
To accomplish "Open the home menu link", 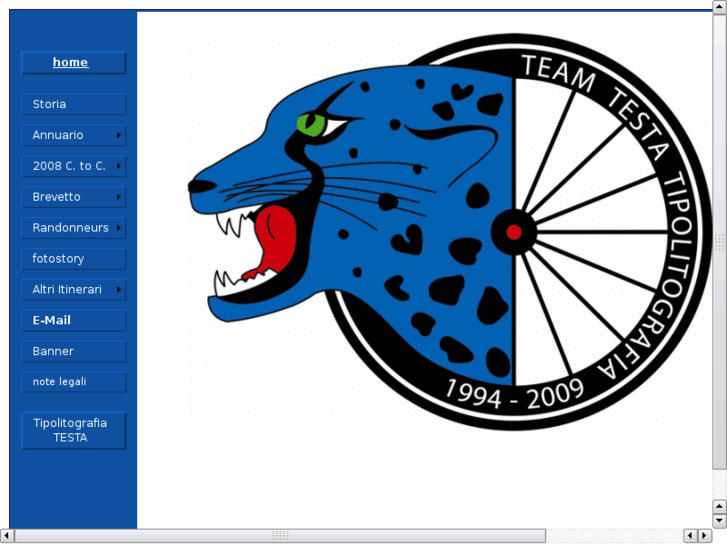I will click(73, 63).
